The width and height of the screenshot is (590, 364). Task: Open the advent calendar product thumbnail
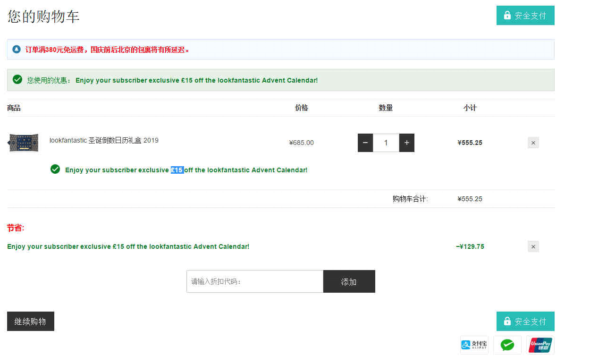tap(23, 143)
